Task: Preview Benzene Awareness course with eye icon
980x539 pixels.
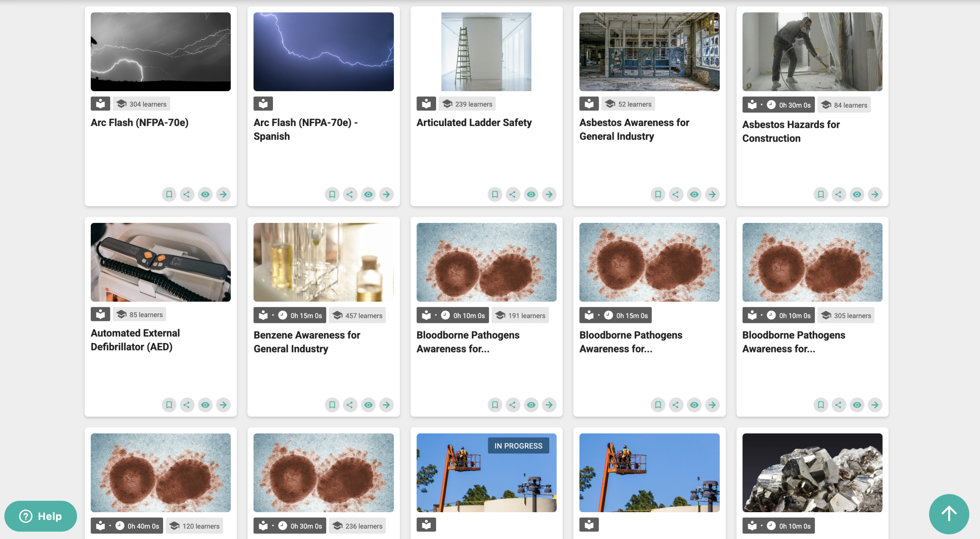Action: [368, 405]
